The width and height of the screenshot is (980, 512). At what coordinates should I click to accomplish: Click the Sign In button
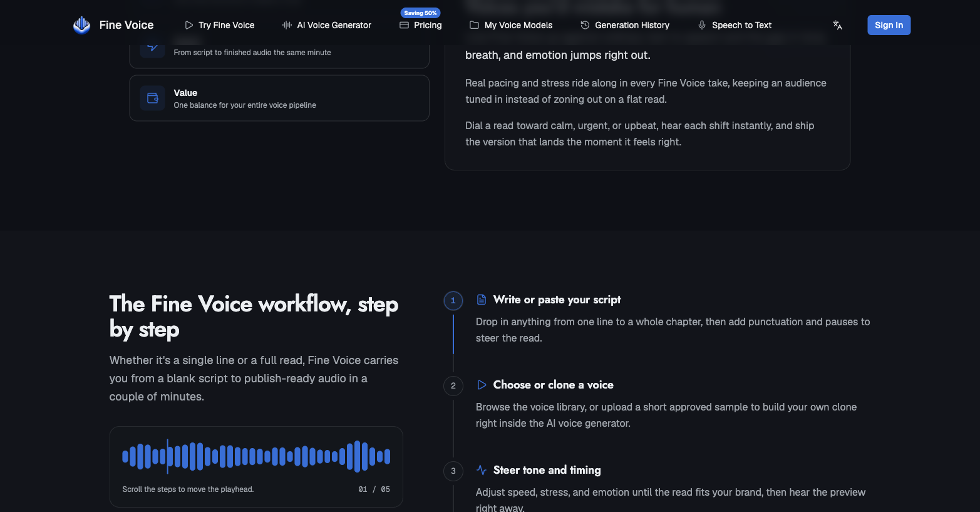click(x=889, y=25)
